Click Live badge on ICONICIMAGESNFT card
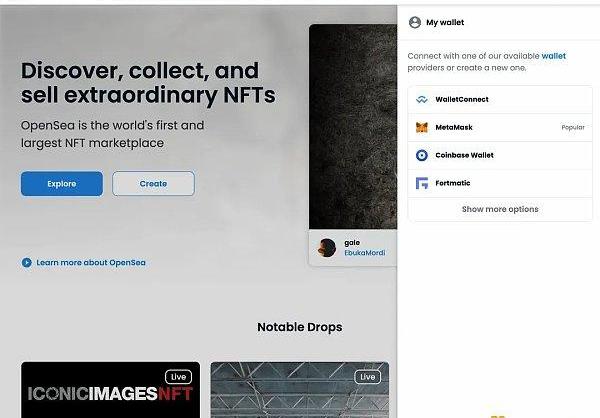The image size is (600, 418). (178, 377)
